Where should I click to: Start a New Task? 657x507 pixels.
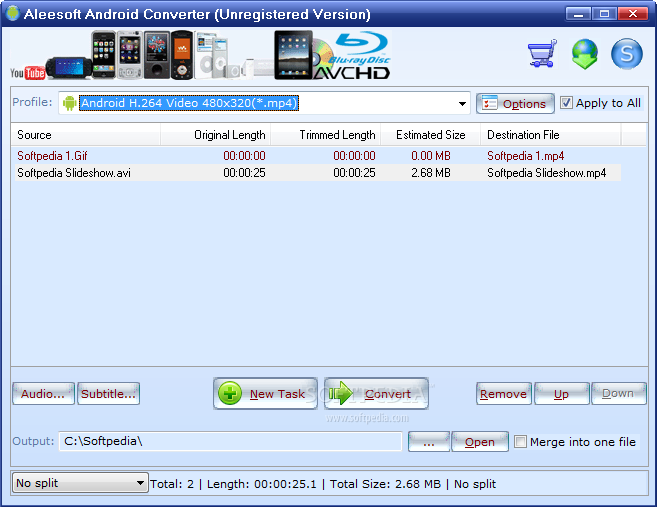pos(265,393)
